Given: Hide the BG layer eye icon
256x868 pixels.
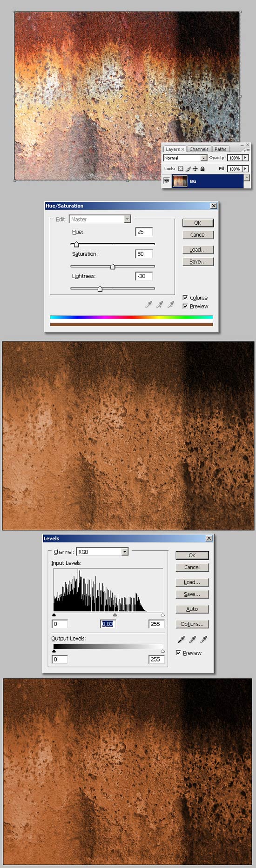Looking at the screenshot, I should tap(167, 181).
